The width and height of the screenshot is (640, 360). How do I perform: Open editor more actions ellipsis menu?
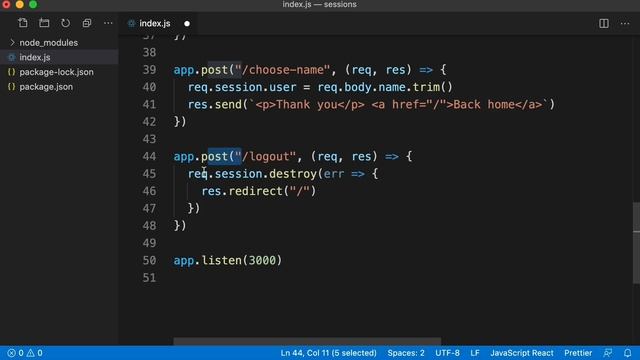coord(625,24)
